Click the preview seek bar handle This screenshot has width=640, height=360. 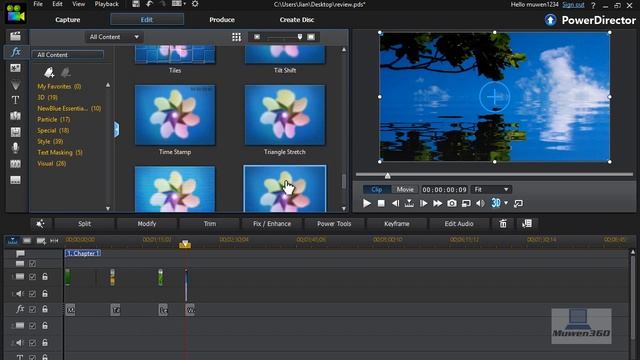[387, 176]
